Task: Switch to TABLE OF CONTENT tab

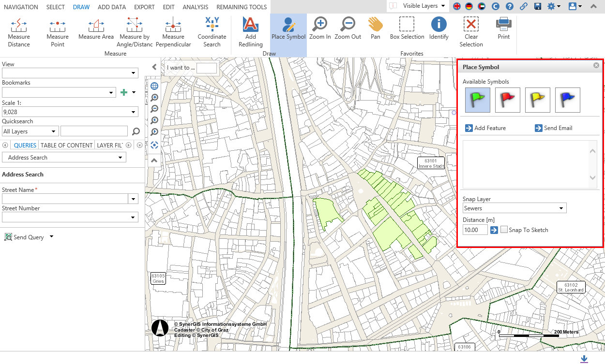Action: click(x=66, y=145)
